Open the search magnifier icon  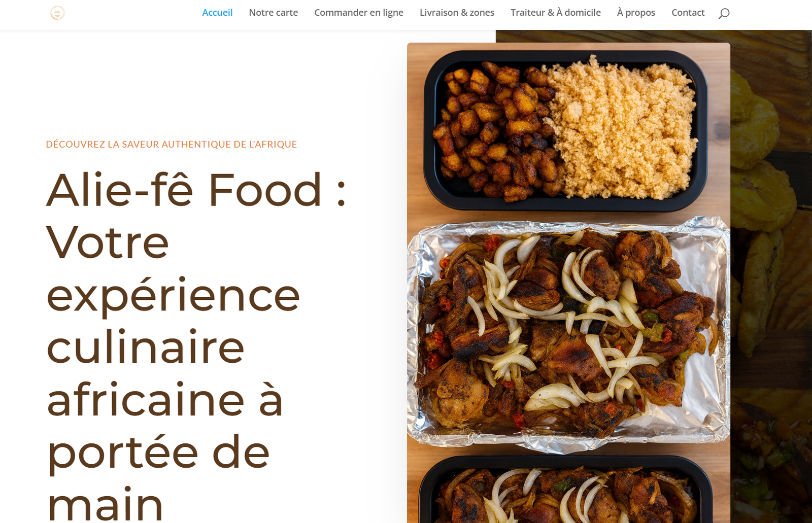click(x=724, y=13)
